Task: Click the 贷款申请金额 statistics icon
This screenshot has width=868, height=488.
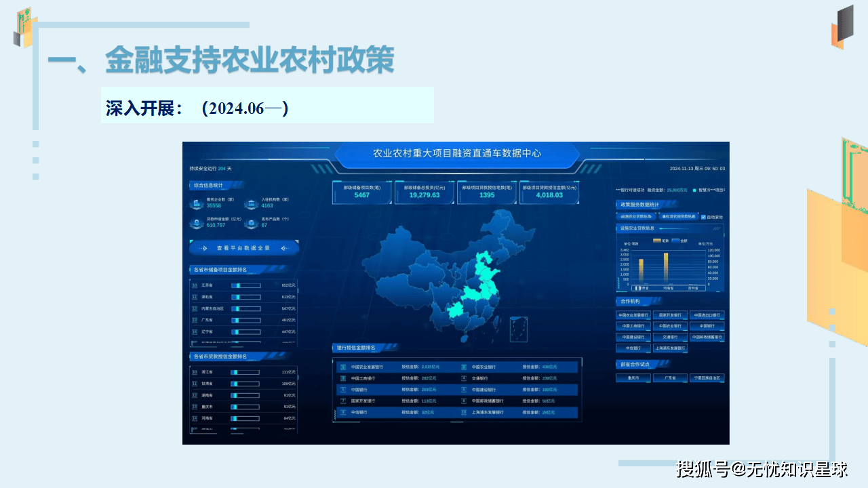Action: point(197,222)
